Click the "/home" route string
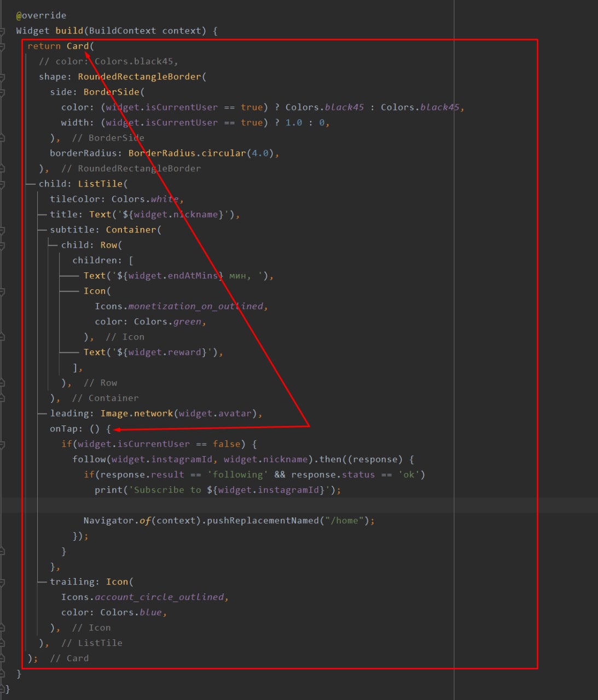This screenshot has width=598, height=700. [344, 521]
